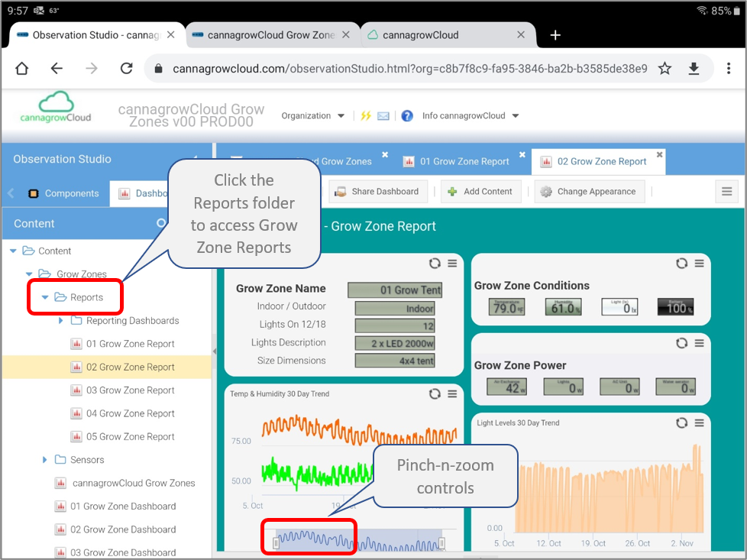Expand the Info cannagrowCloud dropdown
The width and height of the screenshot is (747, 560).
click(x=471, y=116)
